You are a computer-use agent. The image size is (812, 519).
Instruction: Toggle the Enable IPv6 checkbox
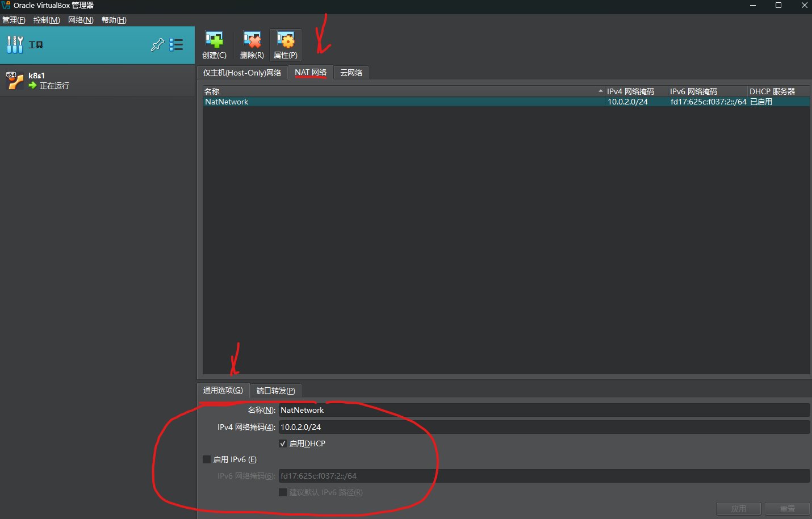pos(207,459)
